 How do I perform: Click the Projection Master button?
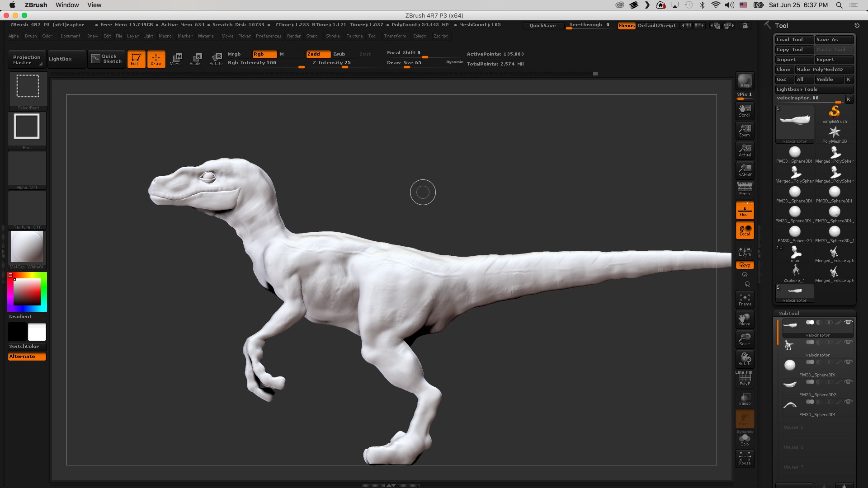[27, 59]
